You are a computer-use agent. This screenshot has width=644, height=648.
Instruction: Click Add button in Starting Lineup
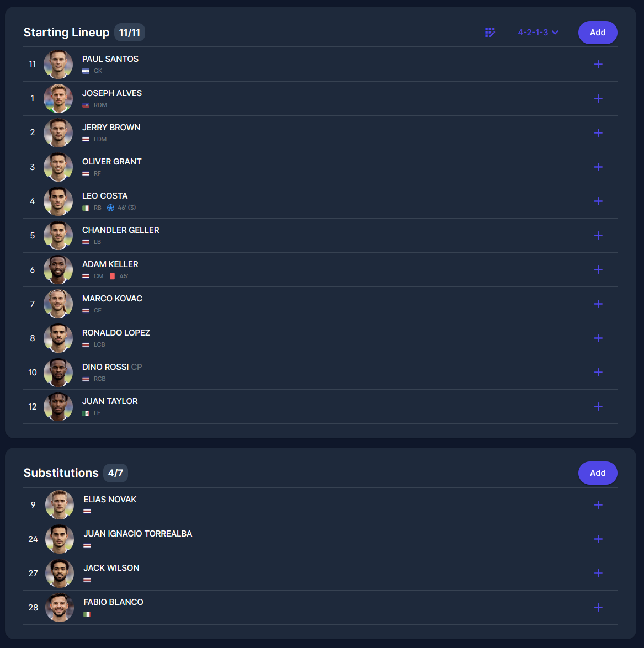(x=597, y=32)
